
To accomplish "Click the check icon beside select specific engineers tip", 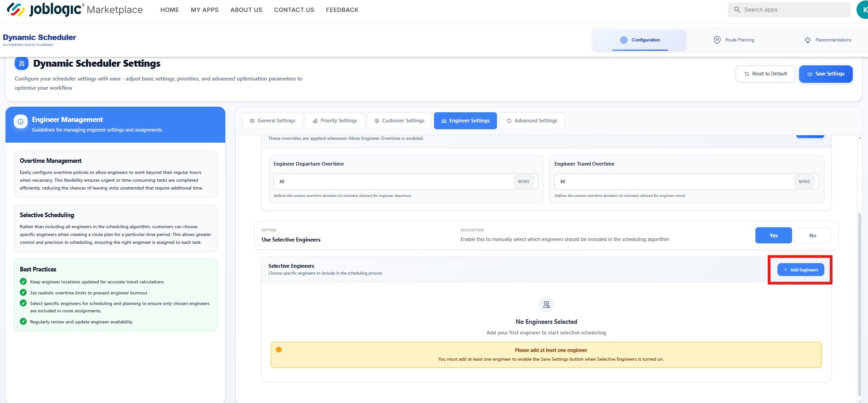I will [23, 303].
